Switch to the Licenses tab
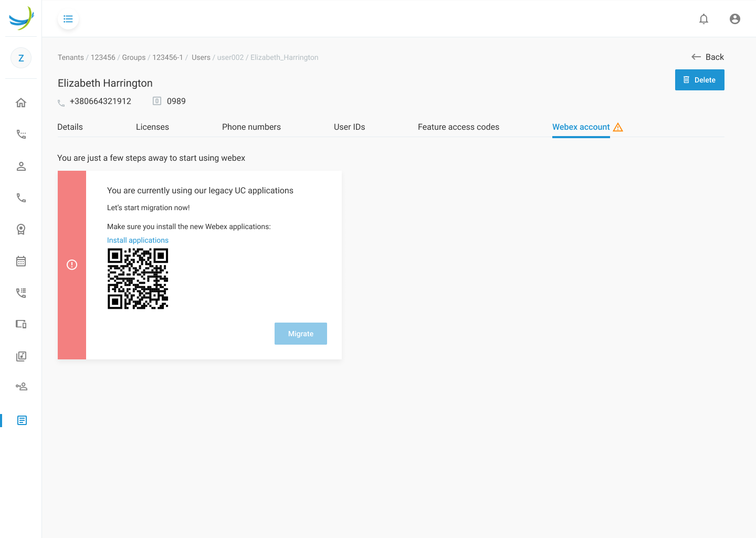756x538 pixels. tap(152, 127)
